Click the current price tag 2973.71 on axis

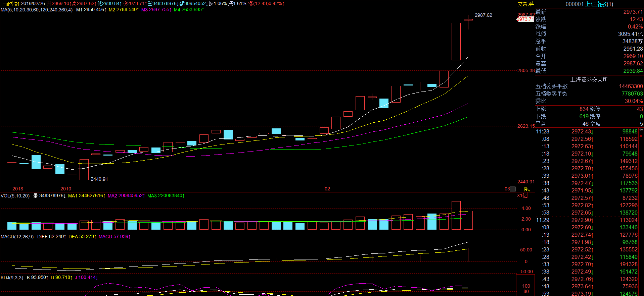[525, 19]
